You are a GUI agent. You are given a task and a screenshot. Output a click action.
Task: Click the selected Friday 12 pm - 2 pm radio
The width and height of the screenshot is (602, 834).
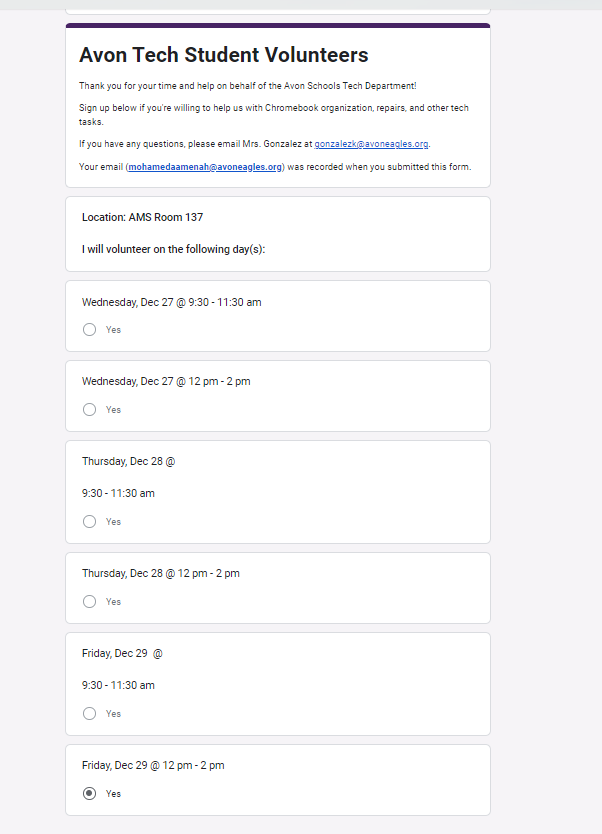click(90, 793)
